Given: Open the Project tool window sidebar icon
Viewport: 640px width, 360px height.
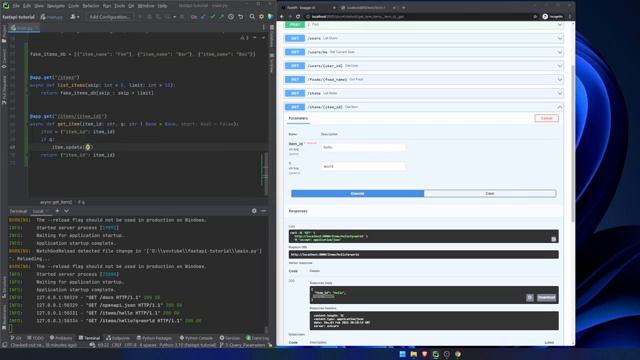Looking at the screenshot, I should click(4, 35).
